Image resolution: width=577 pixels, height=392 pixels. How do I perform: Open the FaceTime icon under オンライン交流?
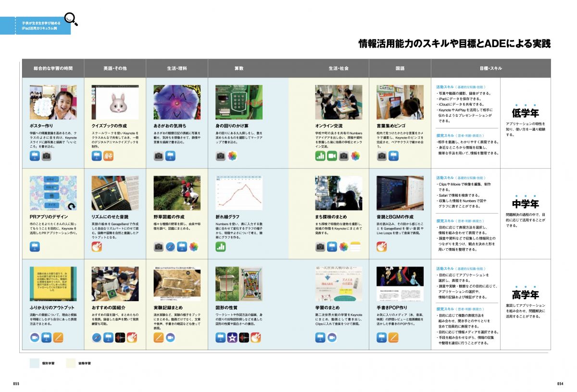click(x=332, y=156)
